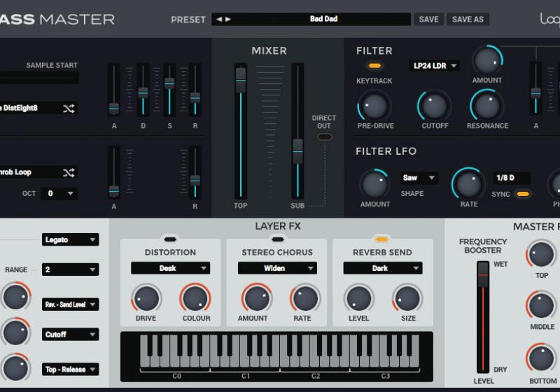The image size is (560, 392).
Task: Click the CUTOFF knob in Filter
Action: 434,106
